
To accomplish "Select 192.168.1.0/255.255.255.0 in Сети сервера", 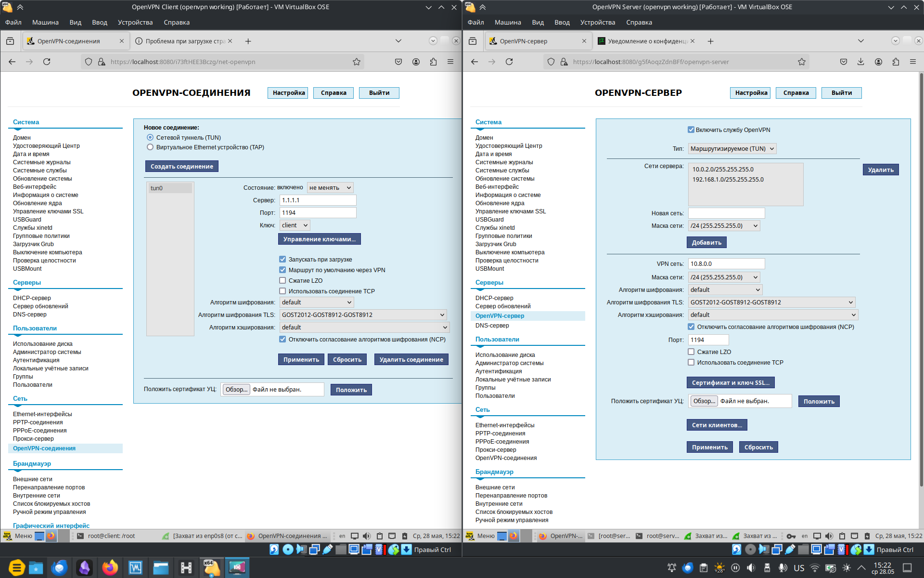I will (x=745, y=180).
